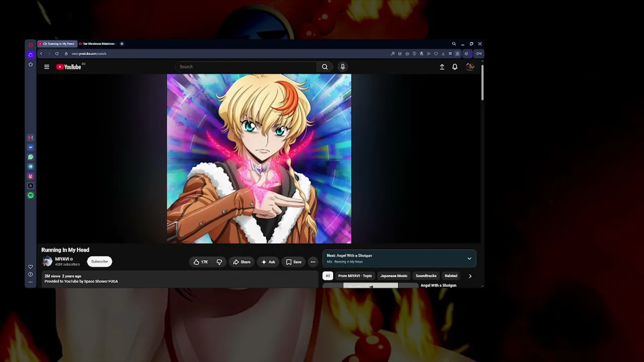Viewport: 644px width, 362px height.
Task: Open Spotify in the Opera sidebar
Action: coord(31,195)
